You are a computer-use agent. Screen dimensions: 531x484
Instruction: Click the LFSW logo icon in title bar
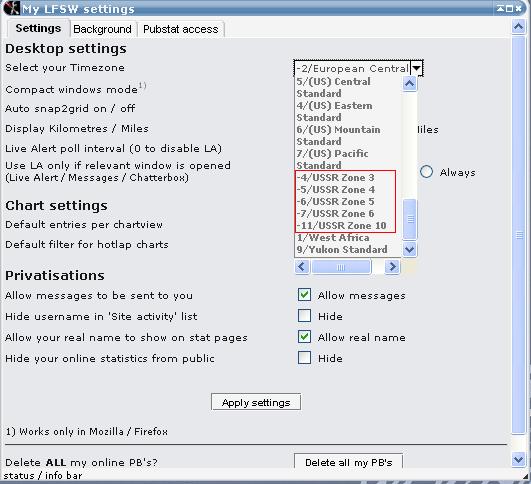tap(11, 8)
